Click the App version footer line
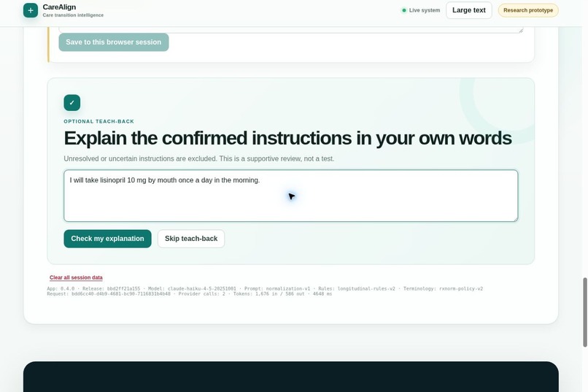Screen dimensions: 588x392 (265, 289)
